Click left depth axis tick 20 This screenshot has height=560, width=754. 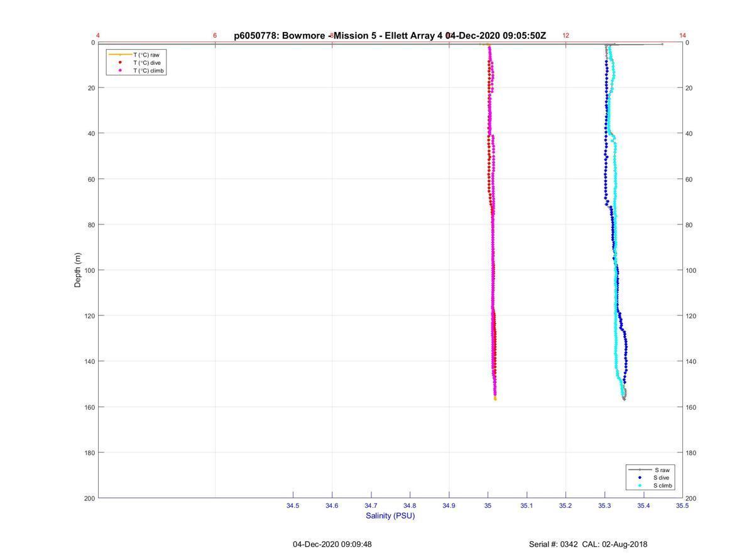tap(91, 88)
